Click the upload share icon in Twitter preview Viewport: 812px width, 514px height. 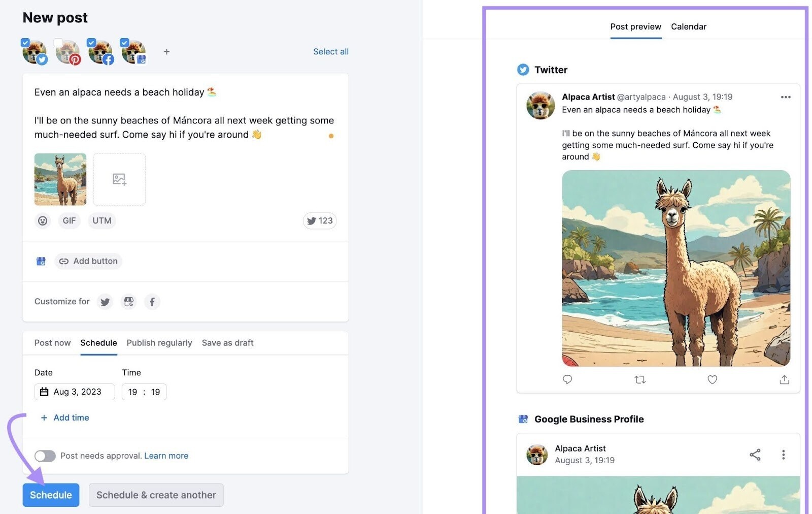pos(785,379)
